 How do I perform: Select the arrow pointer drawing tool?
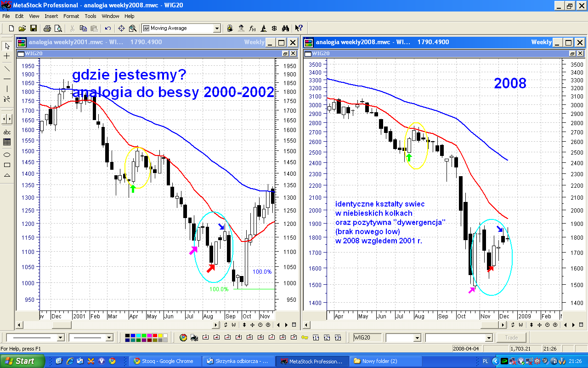coord(7,46)
